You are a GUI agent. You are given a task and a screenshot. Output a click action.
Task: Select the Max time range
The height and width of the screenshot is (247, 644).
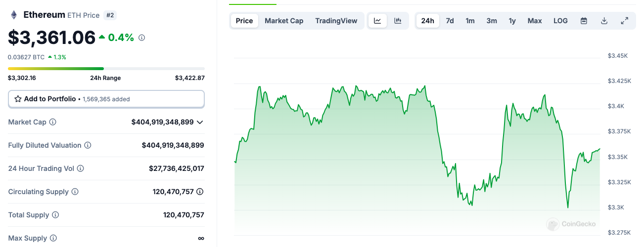534,21
